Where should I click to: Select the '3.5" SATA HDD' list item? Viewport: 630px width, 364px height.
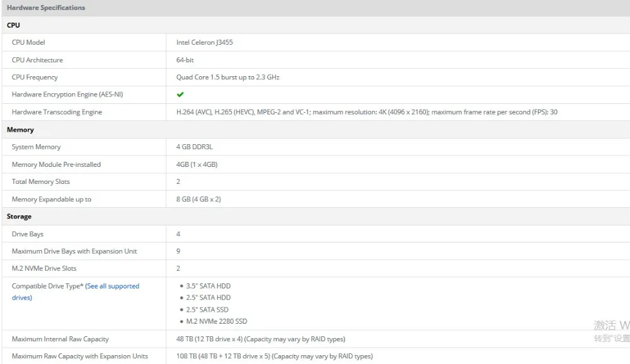click(x=208, y=286)
